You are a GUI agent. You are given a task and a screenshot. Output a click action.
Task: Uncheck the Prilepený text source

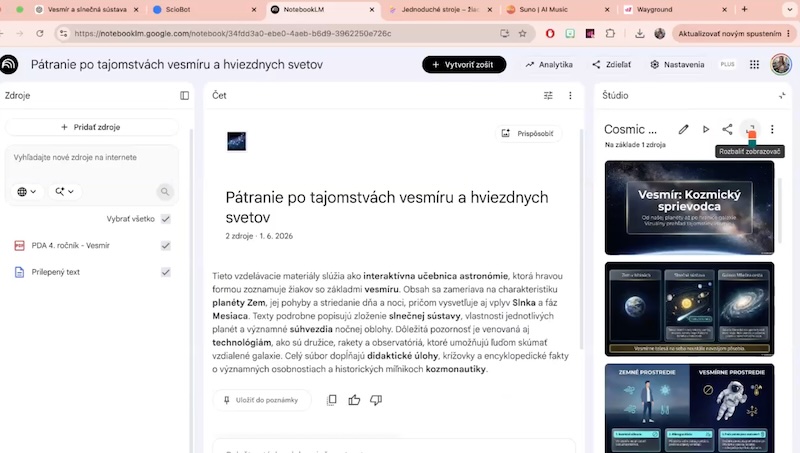pos(165,272)
